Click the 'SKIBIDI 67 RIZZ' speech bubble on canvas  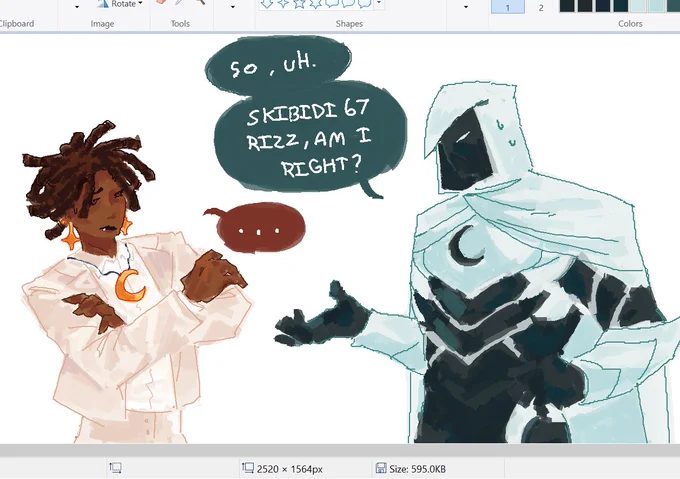pyautogui.click(x=311, y=137)
